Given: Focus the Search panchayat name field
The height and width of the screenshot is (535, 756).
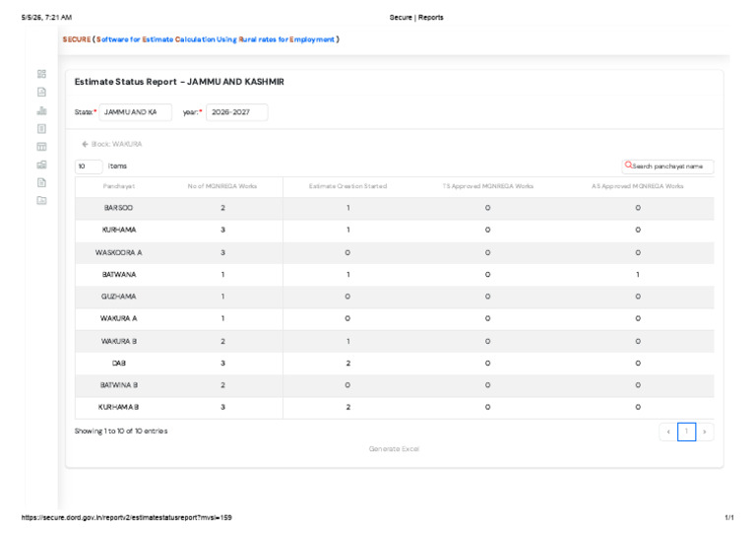Looking at the screenshot, I should 667,166.
